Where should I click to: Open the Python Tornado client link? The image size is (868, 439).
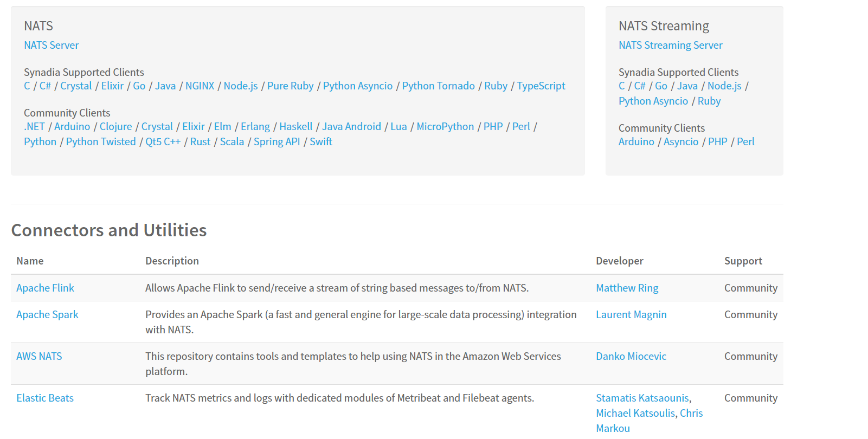coord(438,86)
